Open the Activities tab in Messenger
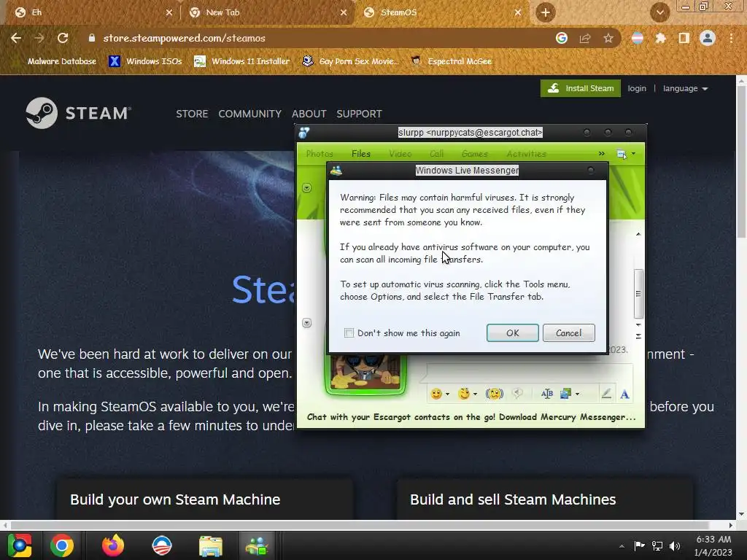The width and height of the screenshot is (747, 560). click(x=526, y=153)
